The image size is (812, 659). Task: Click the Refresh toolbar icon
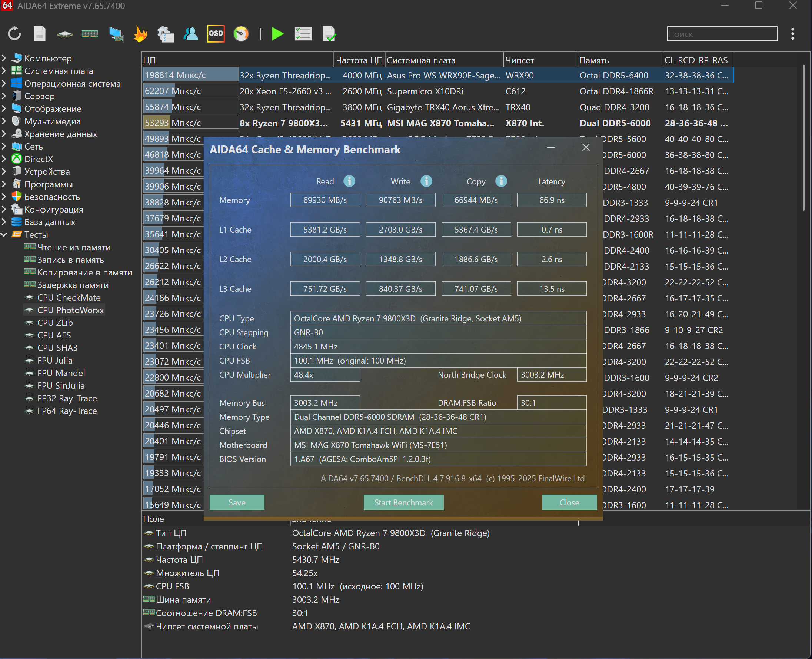tap(14, 34)
